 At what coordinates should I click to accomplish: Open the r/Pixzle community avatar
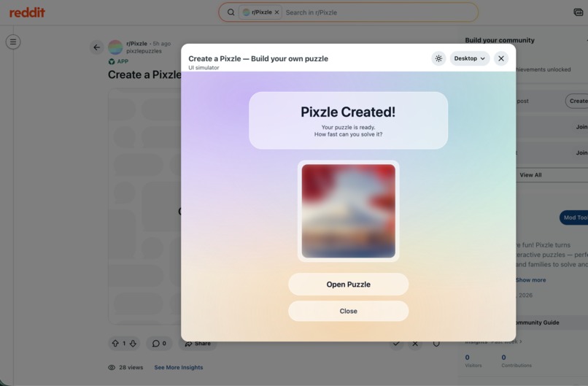tap(115, 47)
